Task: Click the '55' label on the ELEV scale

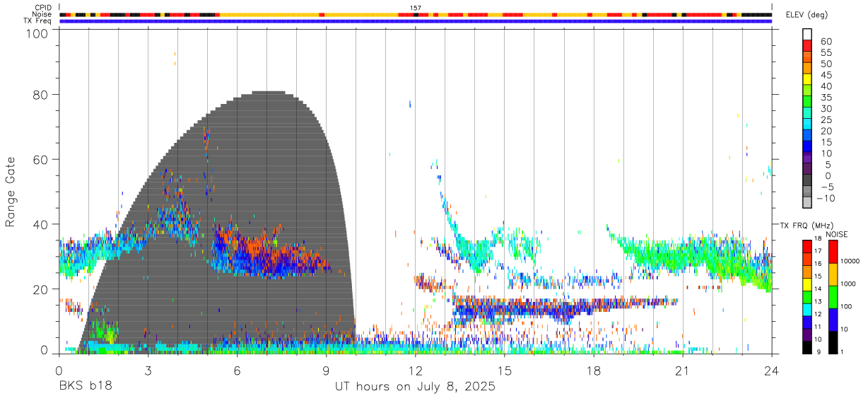Action: tap(825, 53)
